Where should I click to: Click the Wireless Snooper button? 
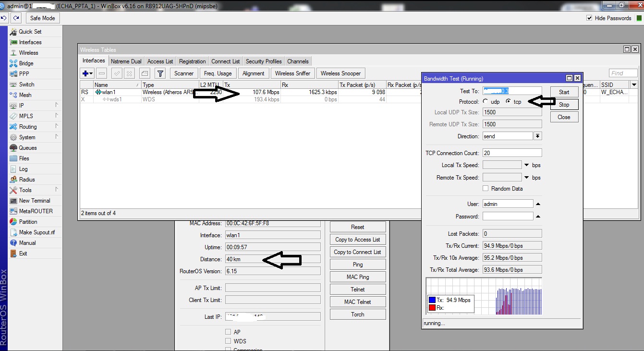tap(340, 73)
